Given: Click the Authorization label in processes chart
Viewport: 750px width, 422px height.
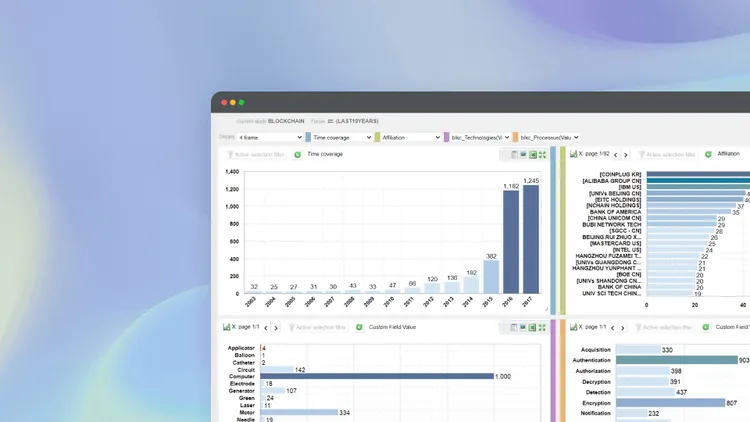Looking at the screenshot, I should pyautogui.click(x=593, y=371).
